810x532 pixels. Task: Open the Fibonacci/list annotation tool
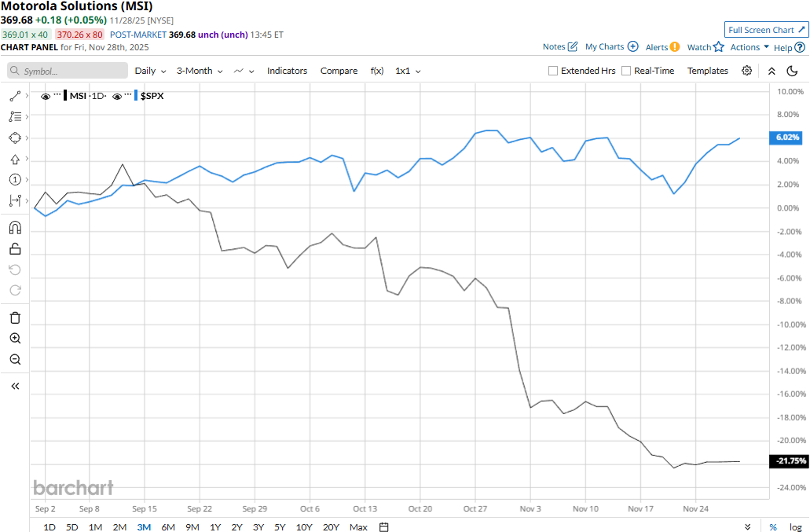click(x=15, y=117)
